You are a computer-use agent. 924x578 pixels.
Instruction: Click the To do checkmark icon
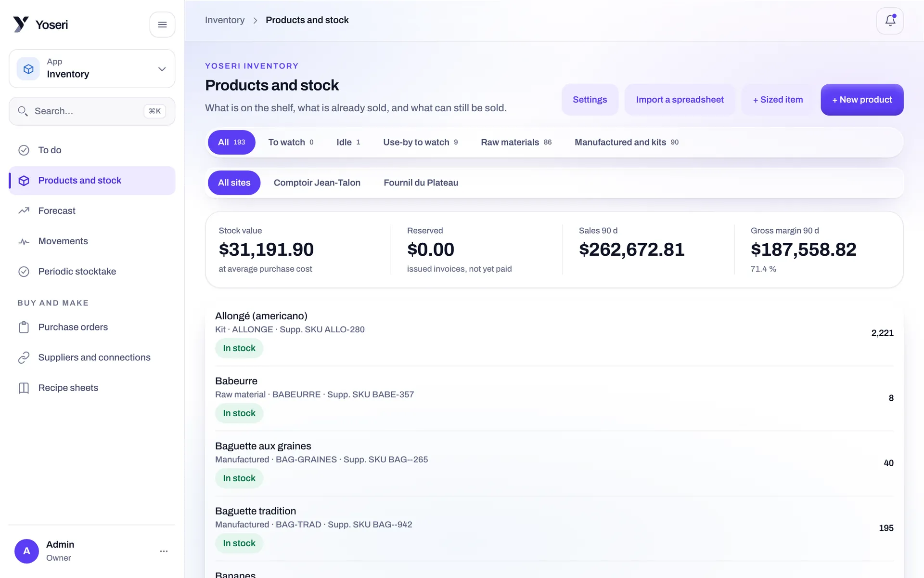(x=24, y=150)
